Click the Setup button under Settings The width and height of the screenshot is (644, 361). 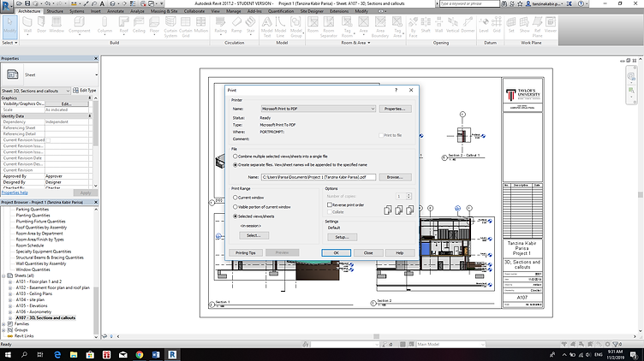pos(343,237)
